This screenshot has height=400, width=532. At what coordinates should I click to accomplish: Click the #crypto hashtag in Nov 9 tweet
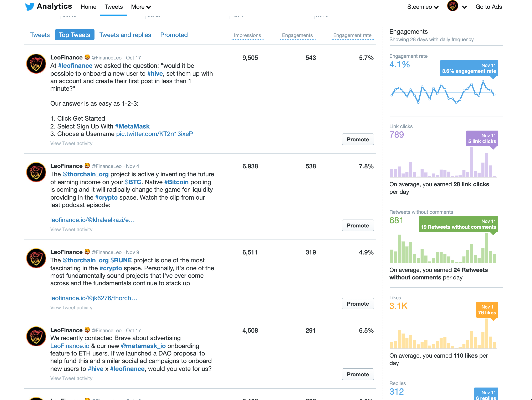click(111, 268)
